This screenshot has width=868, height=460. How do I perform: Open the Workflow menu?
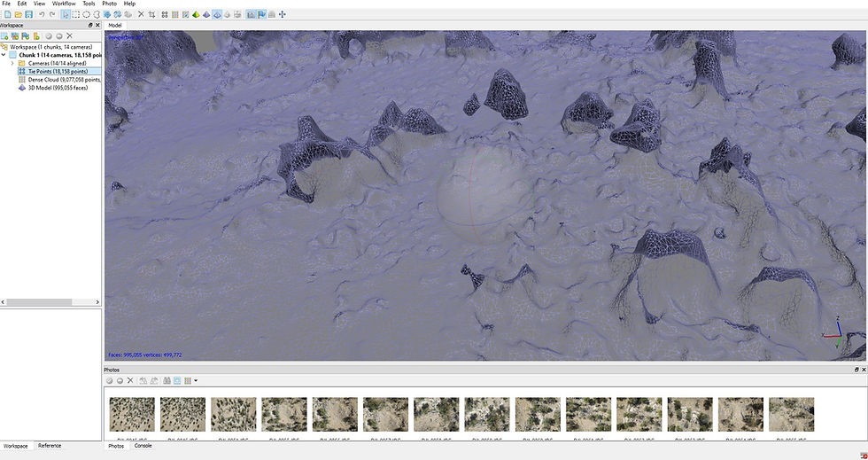click(64, 4)
